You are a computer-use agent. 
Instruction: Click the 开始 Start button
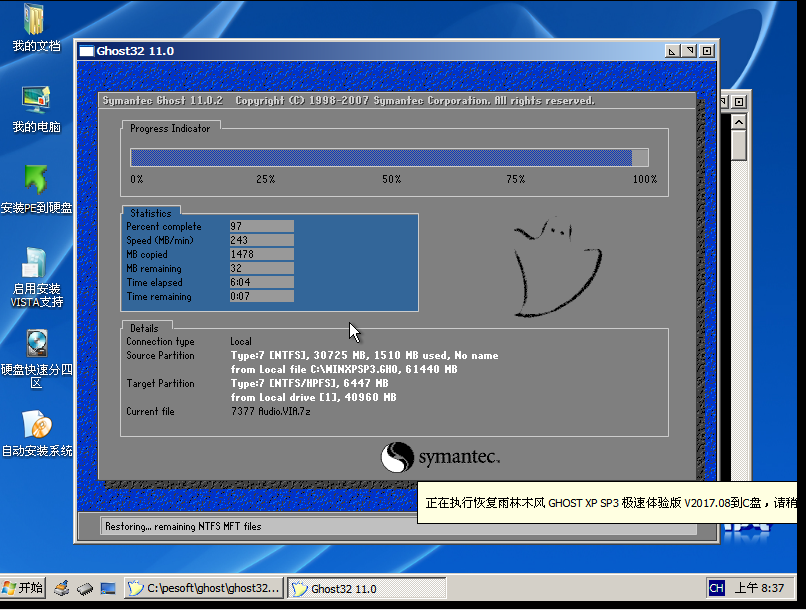point(23,588)
